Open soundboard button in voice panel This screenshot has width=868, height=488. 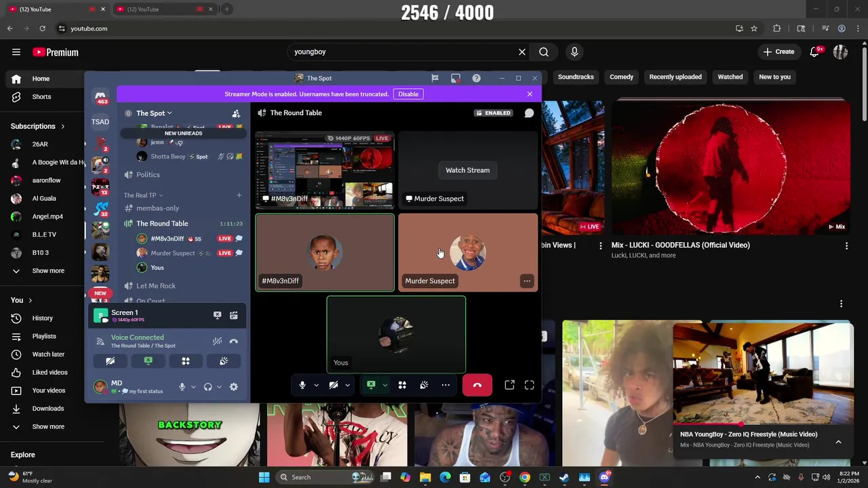pyautogui.click(x=224, y=361)
